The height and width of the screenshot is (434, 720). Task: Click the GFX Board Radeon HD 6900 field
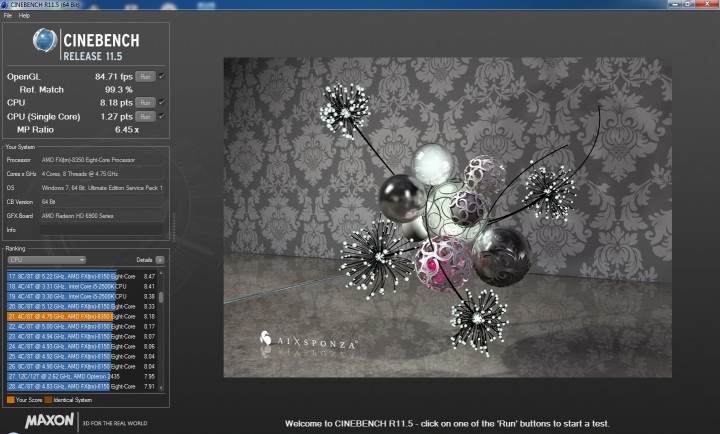(x=101, y=216)
